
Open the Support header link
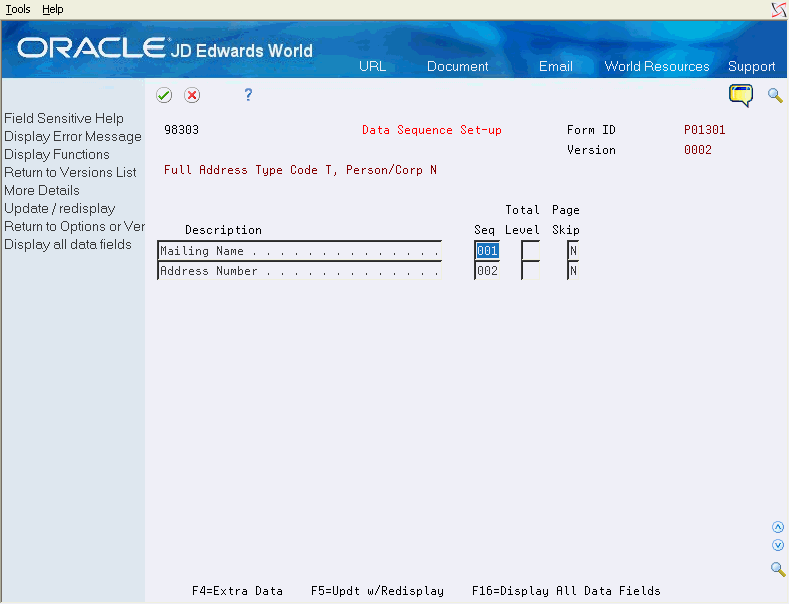click(x=751, y=66)
